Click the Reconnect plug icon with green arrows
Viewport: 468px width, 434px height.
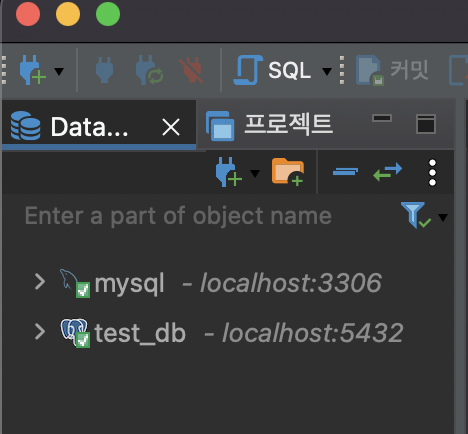click(149, 70)
